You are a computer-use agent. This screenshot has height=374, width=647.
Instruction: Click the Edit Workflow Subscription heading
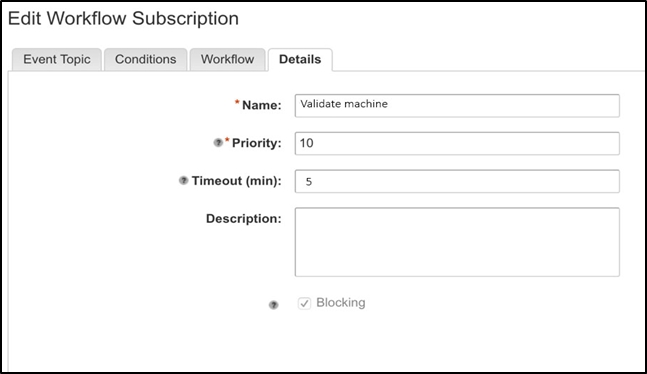click(x=123, y=19)
